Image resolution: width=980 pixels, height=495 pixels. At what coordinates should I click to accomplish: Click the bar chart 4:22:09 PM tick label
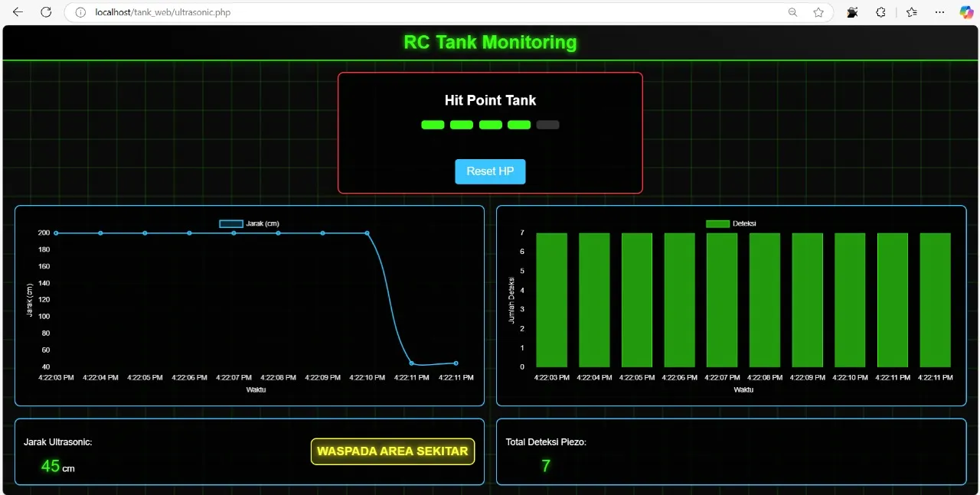point(808,377)
